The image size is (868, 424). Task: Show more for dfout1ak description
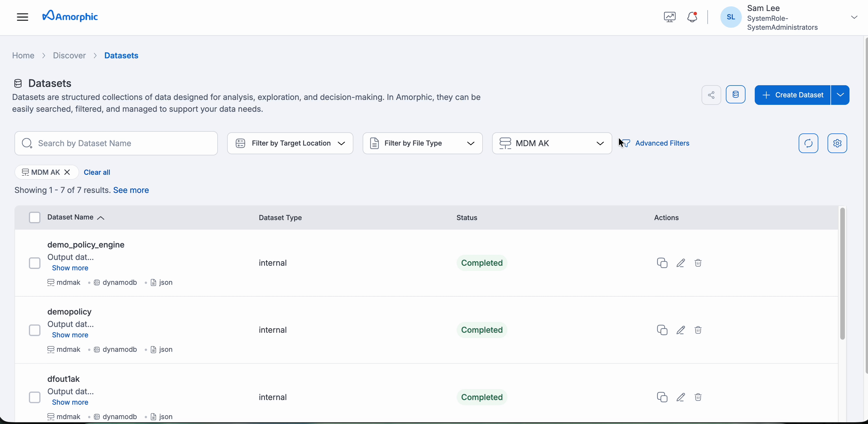coord(70,402)
